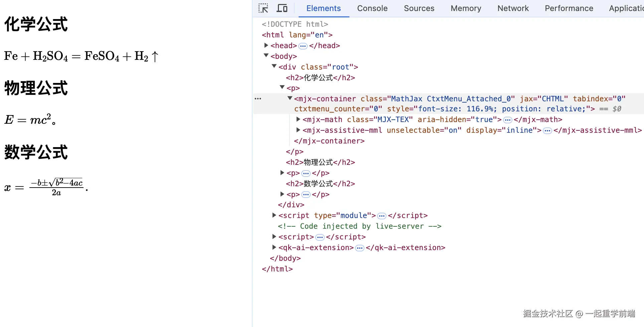Image resolution: width=644 pixels, height=327 pixels.
Task: Open the Performance tab
Action: click(569, 8)
